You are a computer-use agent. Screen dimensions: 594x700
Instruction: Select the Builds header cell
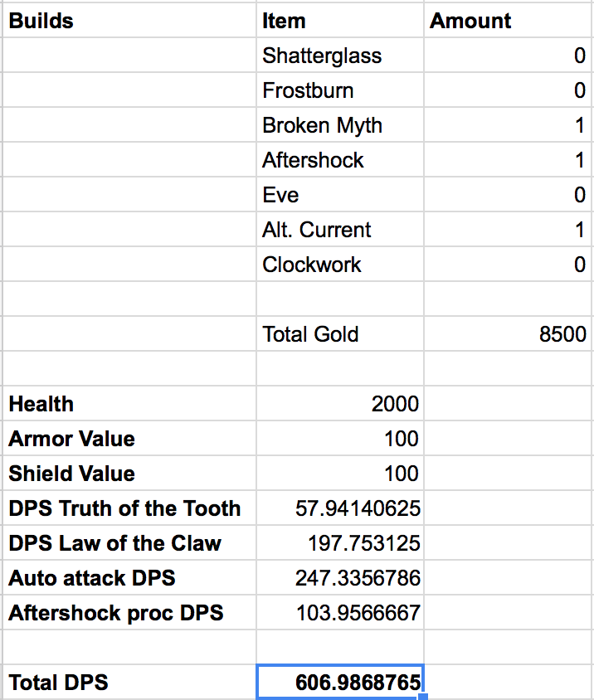coord(129,20)
